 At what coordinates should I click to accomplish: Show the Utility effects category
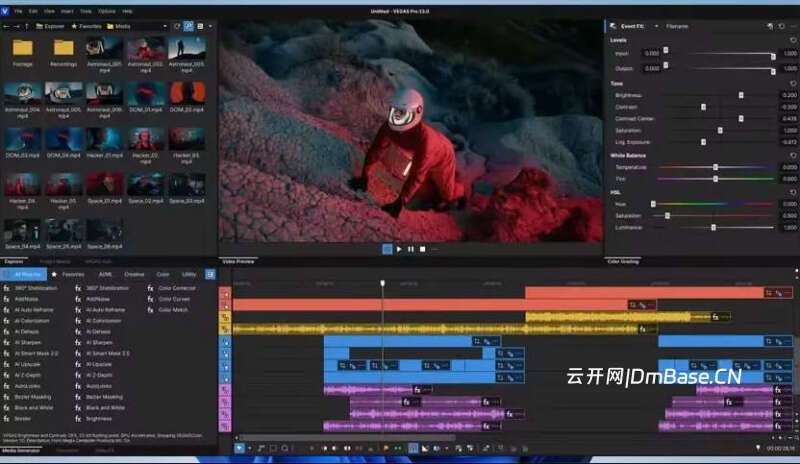pos(189,275)
